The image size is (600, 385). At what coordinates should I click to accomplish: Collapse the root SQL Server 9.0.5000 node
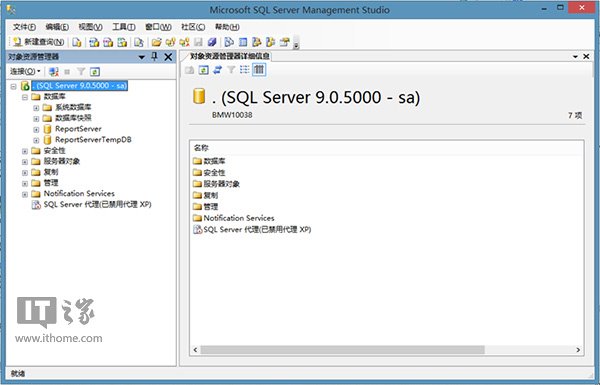point(13,86)
